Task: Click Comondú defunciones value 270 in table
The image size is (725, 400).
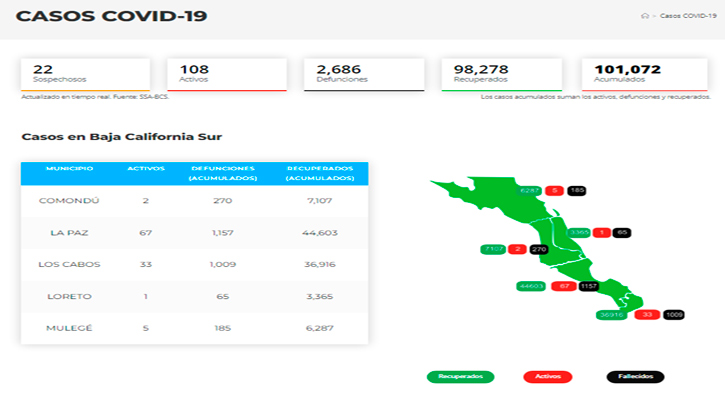Action: click(223, 201)
